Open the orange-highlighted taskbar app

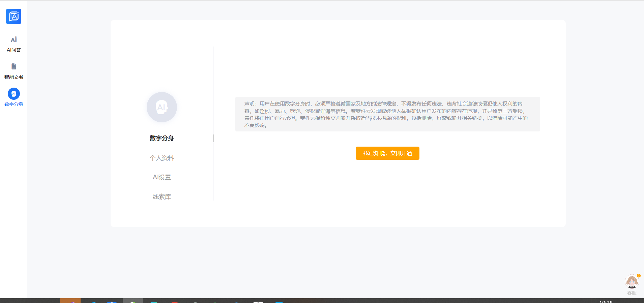70,301
